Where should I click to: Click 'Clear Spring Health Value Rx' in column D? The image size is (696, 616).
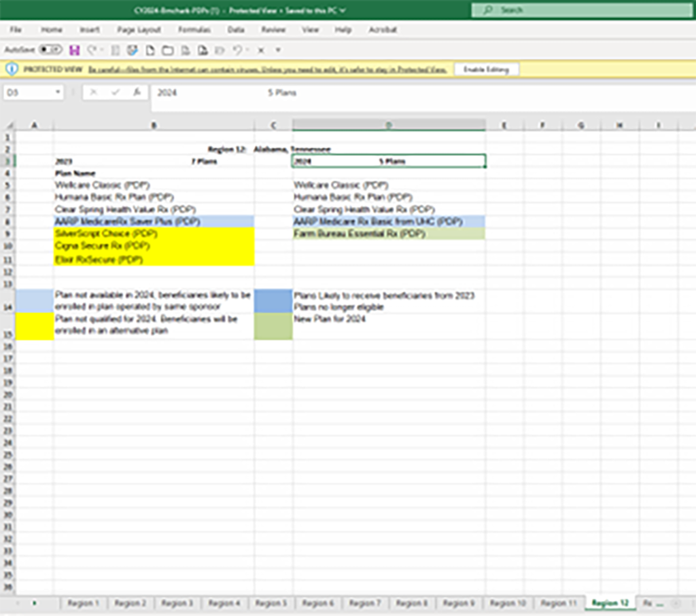(x=389, y=209)
